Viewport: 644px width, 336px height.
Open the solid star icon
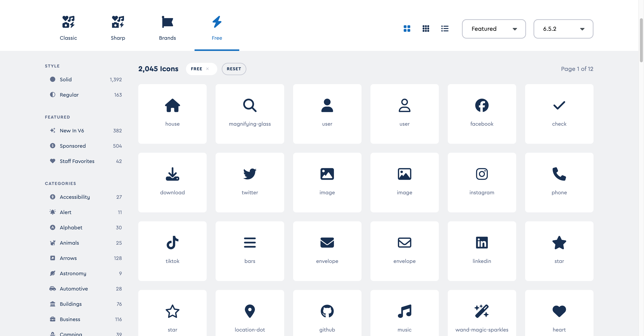(559, 251)
